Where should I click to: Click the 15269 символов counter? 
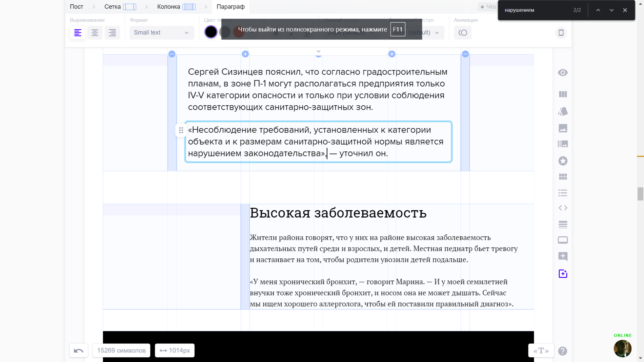[x=121, y=350]
